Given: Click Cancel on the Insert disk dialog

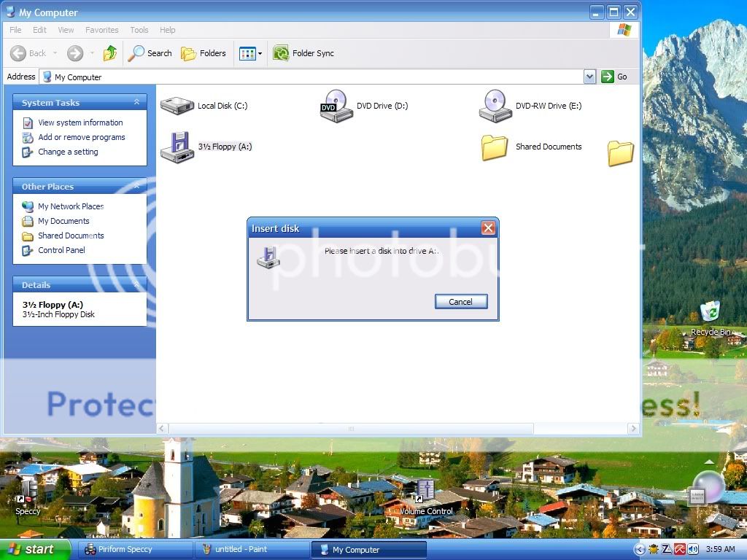Looking at the screenshot, I should pyautogui.click(x=460, y=301).
